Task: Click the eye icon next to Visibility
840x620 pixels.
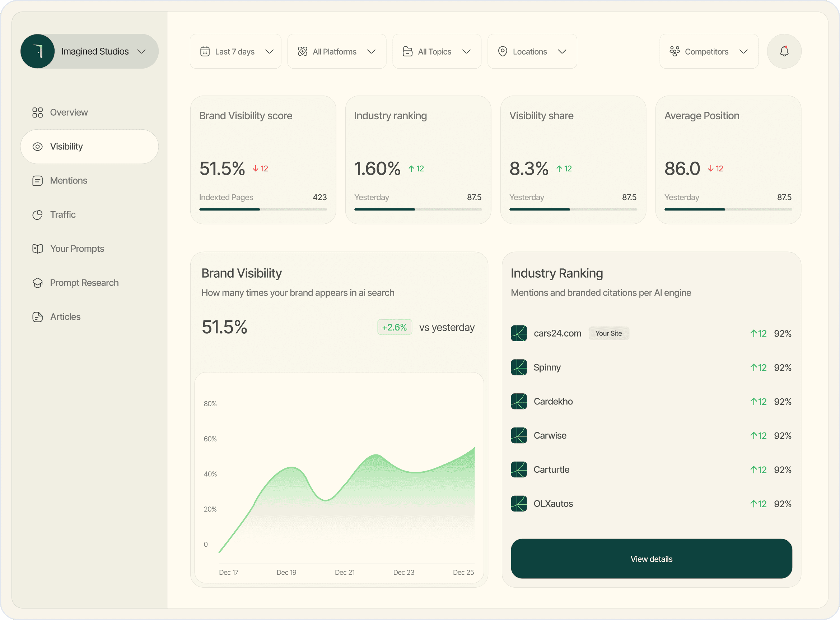Action: click(x=37, y=146)
